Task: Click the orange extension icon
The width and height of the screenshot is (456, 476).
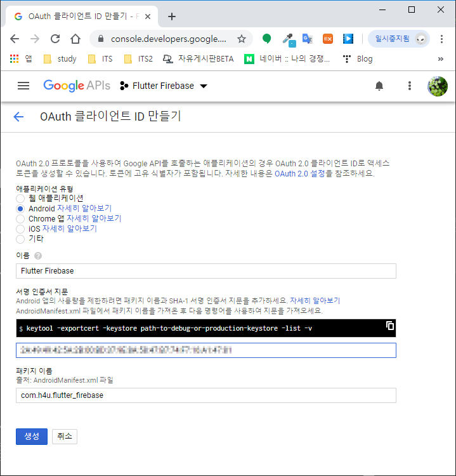Action: coord(328,39)
